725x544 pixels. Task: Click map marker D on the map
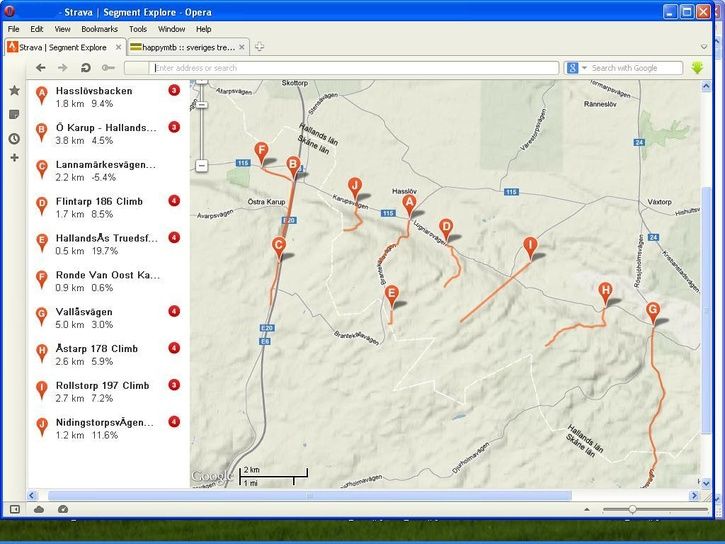click(x=446, y=230)
